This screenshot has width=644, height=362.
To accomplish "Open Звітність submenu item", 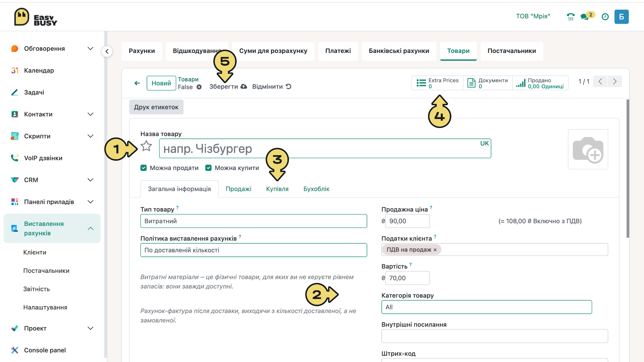I will pyautogui.click(x=37, y=289).
